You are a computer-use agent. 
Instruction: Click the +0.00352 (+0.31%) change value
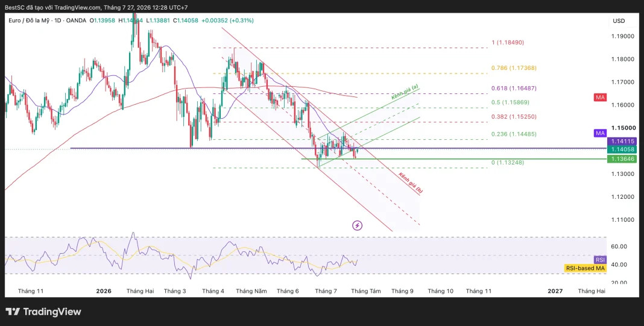pos(227,20)
